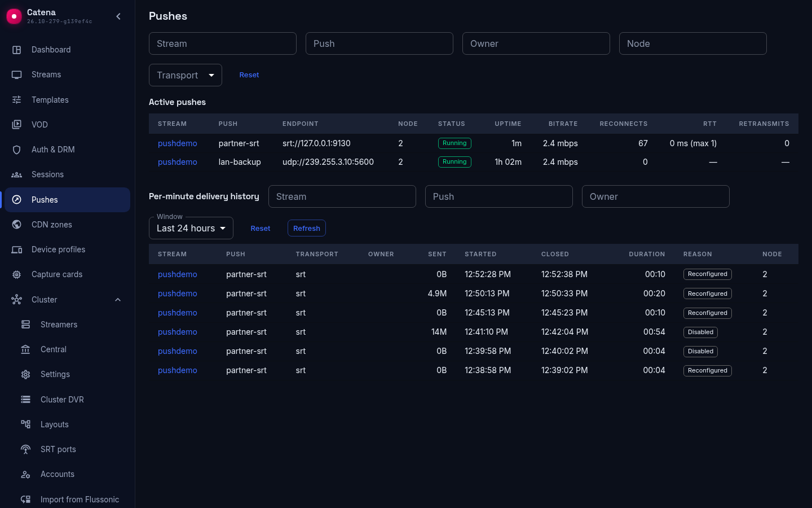Click Reconfigured badge closed 12:52:38 PM
Image resolution: width=812 pixels, height=508 pixels.
(x=708, y=274)
